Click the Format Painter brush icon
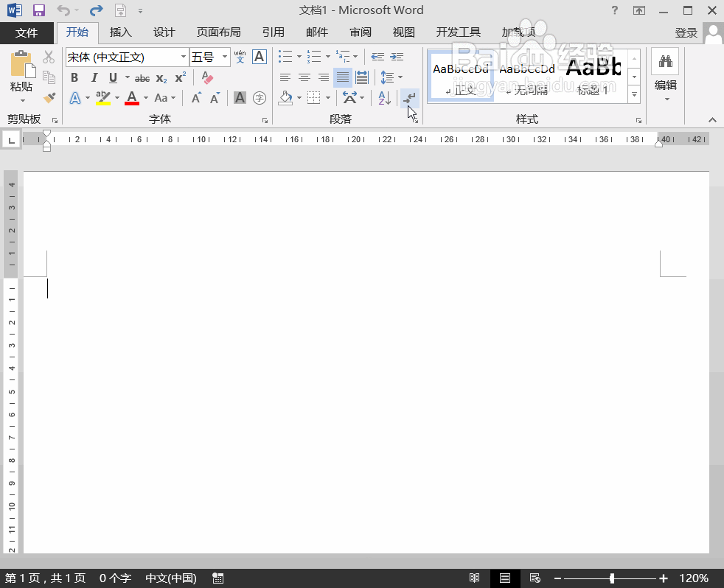724x588 pixels. pyautogui.click(x=49, y=98)
